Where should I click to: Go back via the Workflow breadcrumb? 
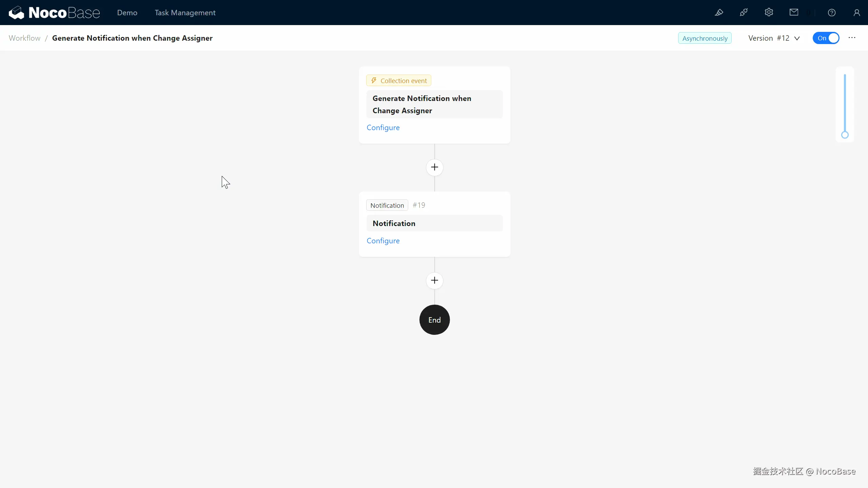click(x=24, y=38)
